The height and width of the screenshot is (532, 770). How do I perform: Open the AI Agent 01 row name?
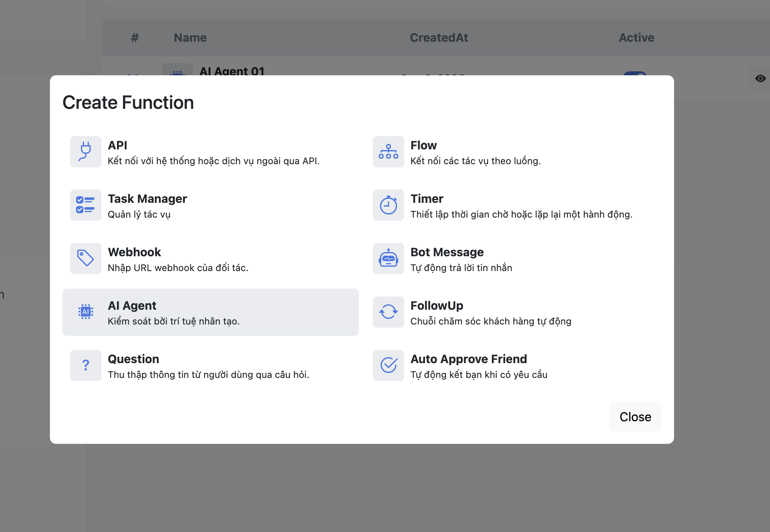(x=232, y=71)
